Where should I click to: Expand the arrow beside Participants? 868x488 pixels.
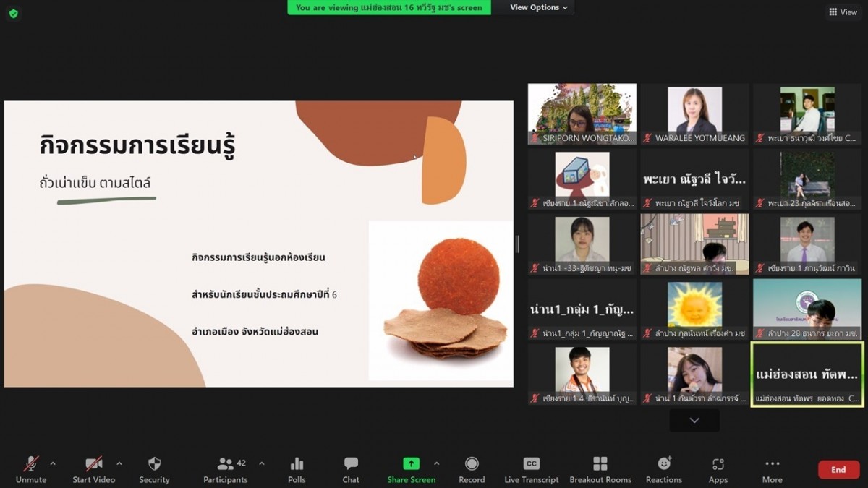point(261,463)
